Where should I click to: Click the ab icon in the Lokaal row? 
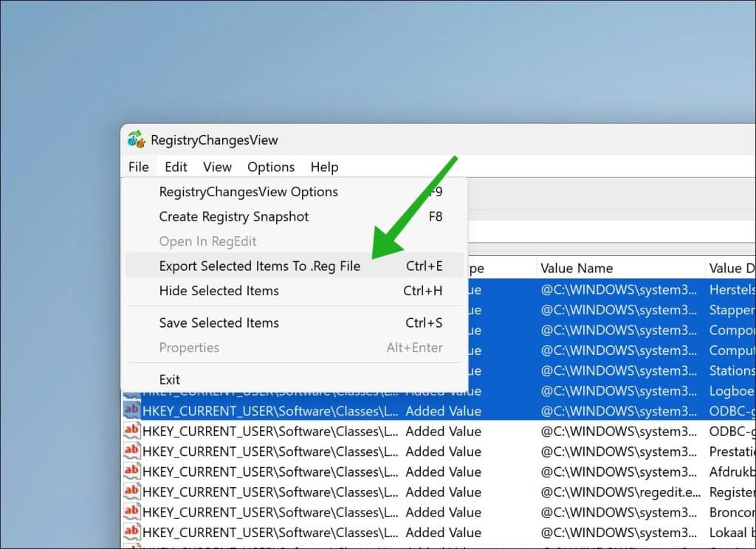131,531
